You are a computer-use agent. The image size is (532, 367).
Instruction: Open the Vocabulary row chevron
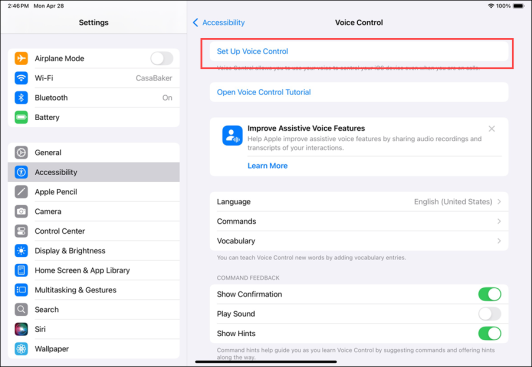[x=499, y=241]
